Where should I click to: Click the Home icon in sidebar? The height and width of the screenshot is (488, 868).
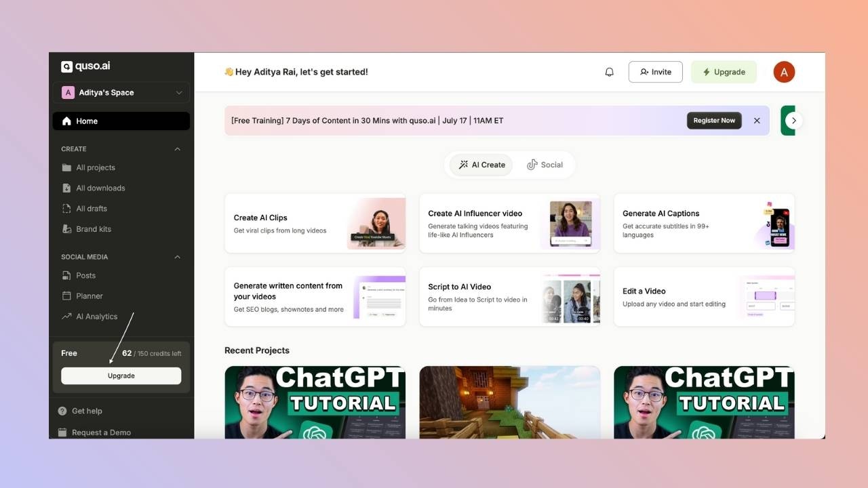click(x=66, y=121)
